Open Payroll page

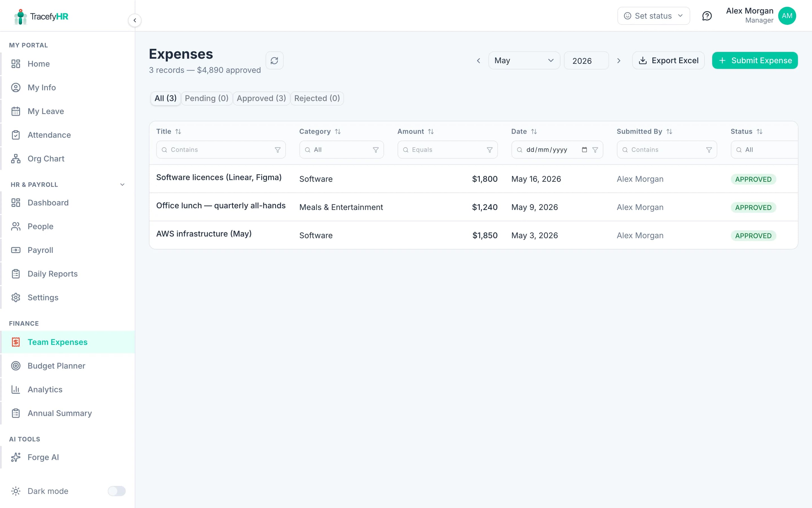pyautogui.click(x=68, y=250)
